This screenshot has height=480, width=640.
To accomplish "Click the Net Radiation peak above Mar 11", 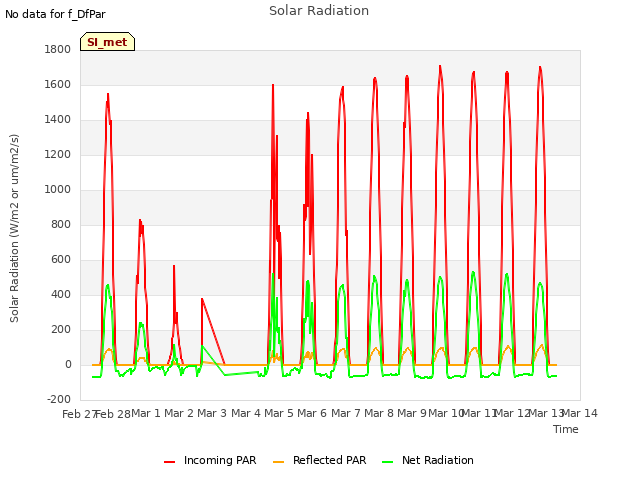I will (473, 272).
